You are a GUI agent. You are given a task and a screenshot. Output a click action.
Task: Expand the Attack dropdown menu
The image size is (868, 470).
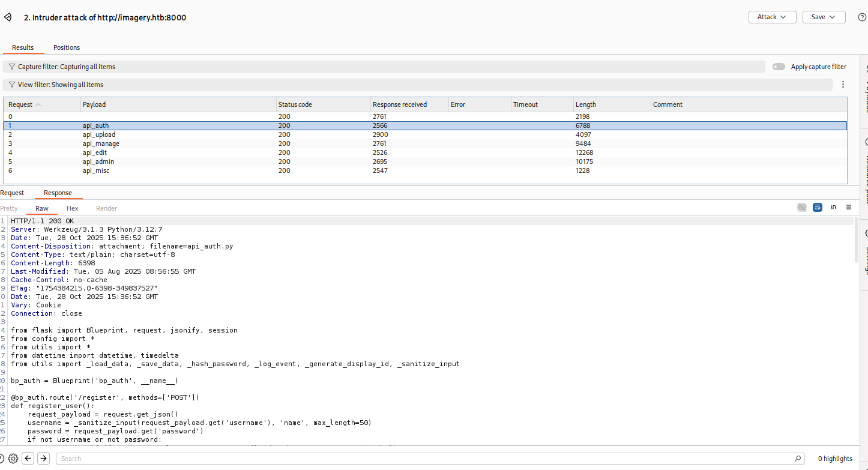pos(772,17)
